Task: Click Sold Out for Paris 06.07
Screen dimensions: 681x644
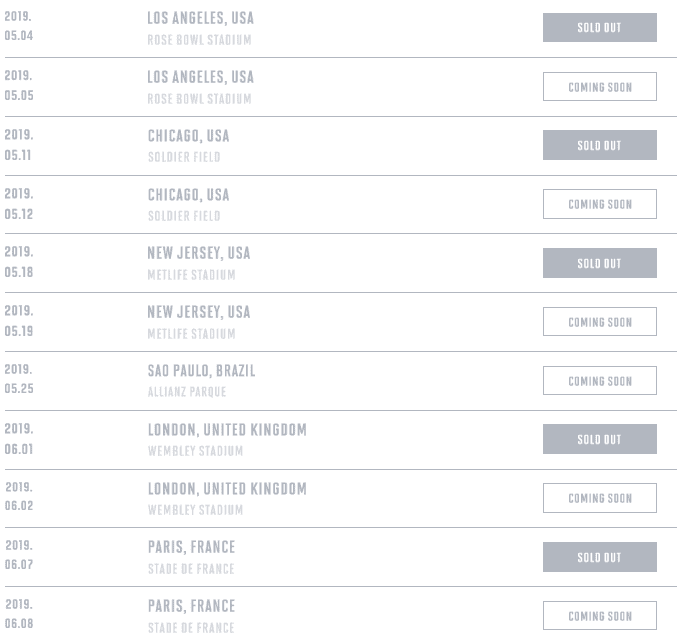Action: point(599,557)
